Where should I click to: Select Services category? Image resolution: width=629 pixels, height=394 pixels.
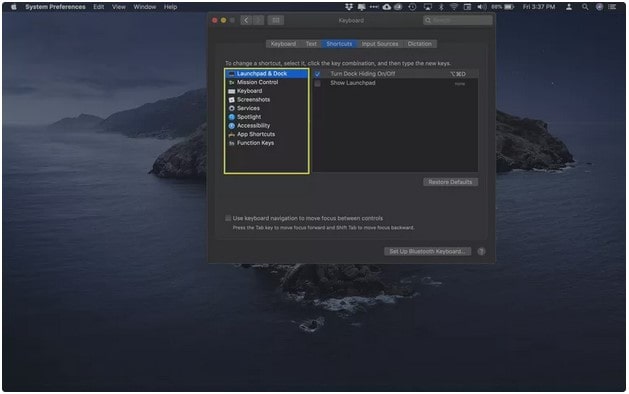coord(267,108)
